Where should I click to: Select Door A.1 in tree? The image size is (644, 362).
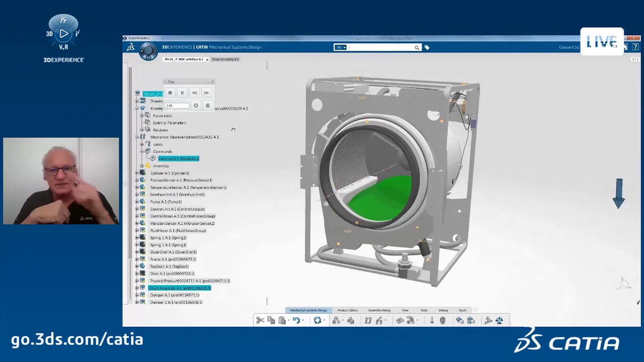point(172,274)
